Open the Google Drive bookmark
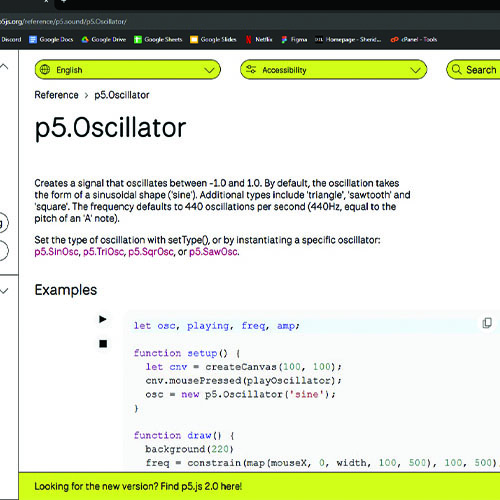The width and height of the screenshot is (500, 500). click(x=104, y=40)
